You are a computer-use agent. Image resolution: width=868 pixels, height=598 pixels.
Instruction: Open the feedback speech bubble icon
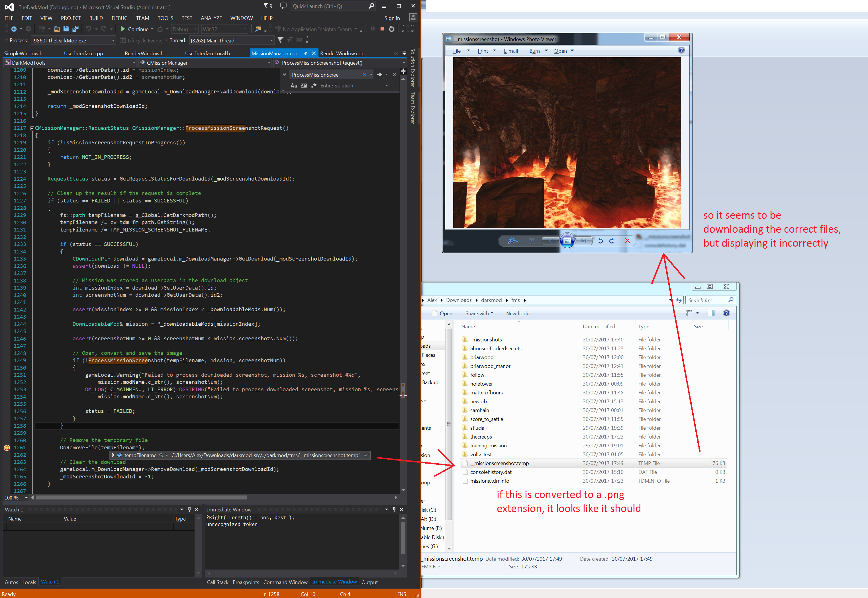point(283,6)
